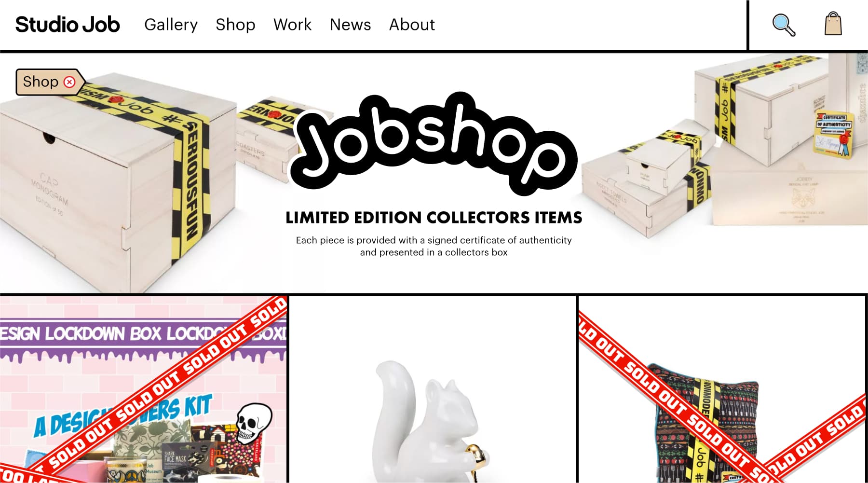The height and width of the screenshot is (483, 868).
Task: Open the Design Lockdown Box product
Action: coord(143,389)
